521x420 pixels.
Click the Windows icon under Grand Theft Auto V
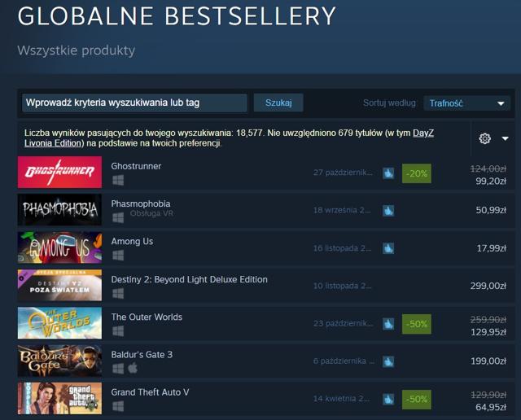(118, 405)
